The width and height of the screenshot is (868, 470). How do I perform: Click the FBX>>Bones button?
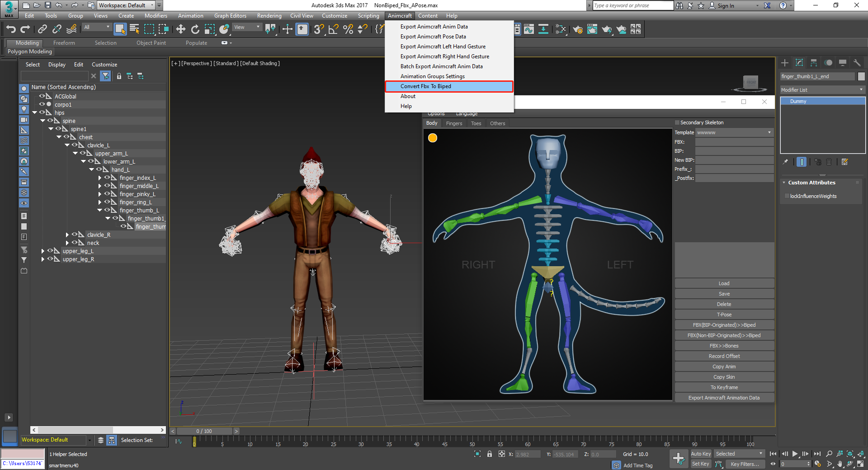[x=724, y=346]
